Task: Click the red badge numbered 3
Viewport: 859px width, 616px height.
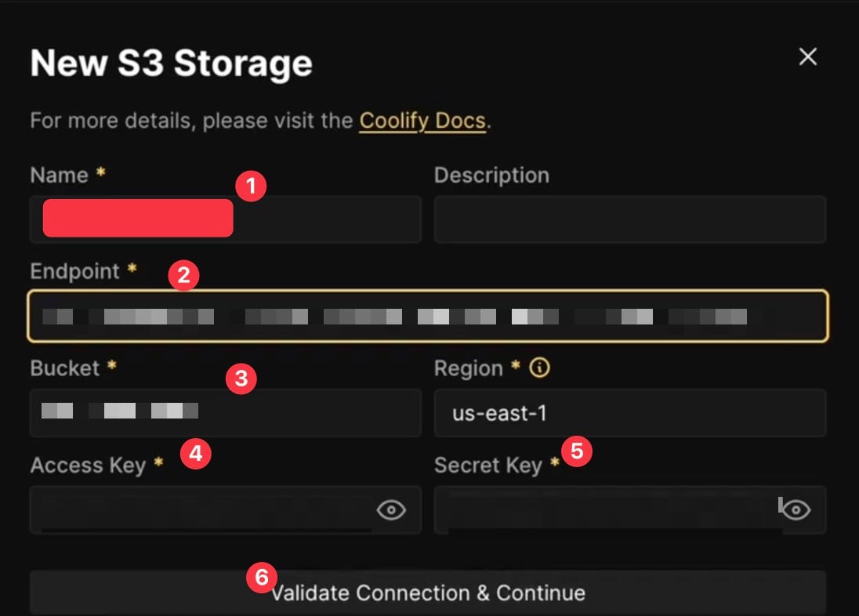Action: (x=241, y=379)
